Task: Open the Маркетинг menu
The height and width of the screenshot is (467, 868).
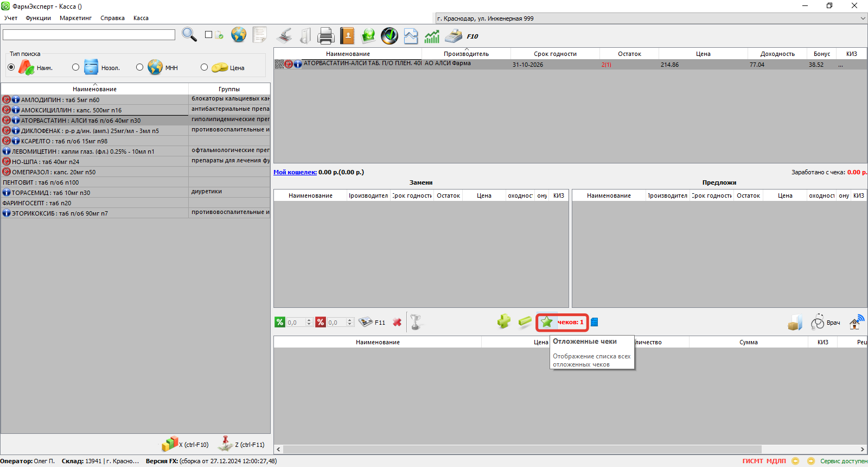Action: 75,18
